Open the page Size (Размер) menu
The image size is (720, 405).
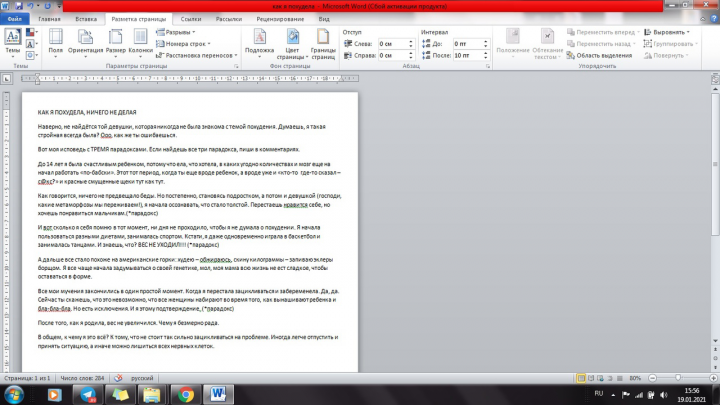[x=115, y=43]
